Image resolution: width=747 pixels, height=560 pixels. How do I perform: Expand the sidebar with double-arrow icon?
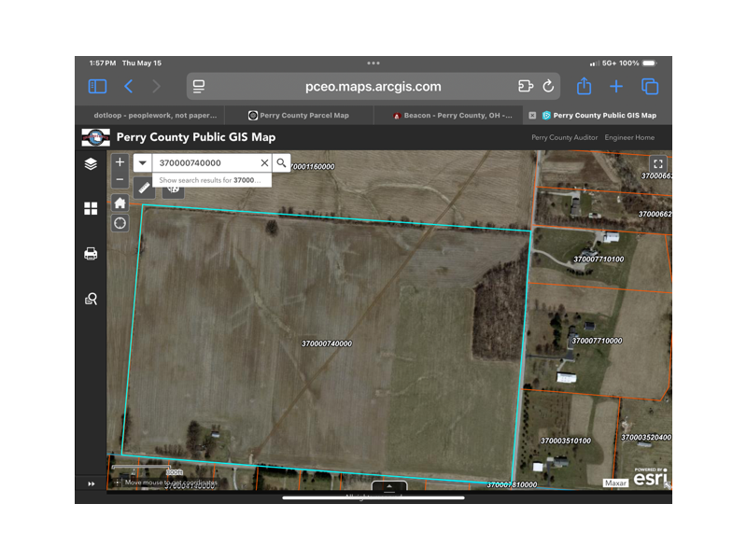[91, 483]
